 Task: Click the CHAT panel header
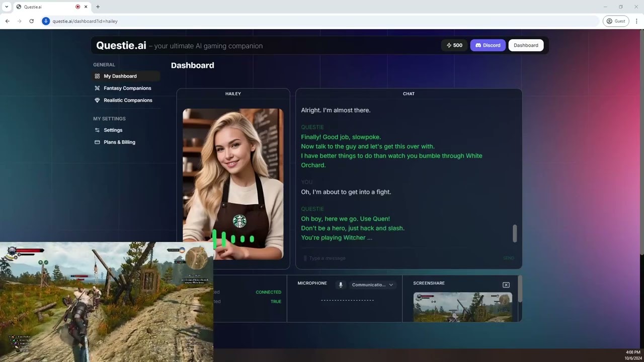point(409,94)
